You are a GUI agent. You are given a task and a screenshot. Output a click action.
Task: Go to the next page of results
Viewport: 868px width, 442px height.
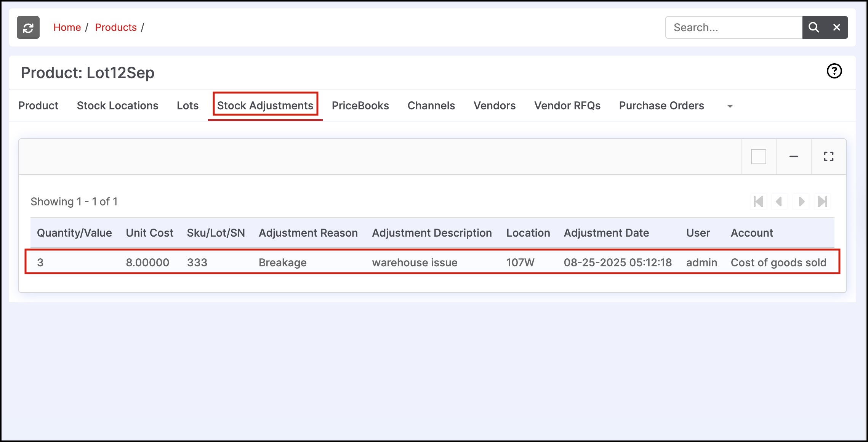click(801, 202)
